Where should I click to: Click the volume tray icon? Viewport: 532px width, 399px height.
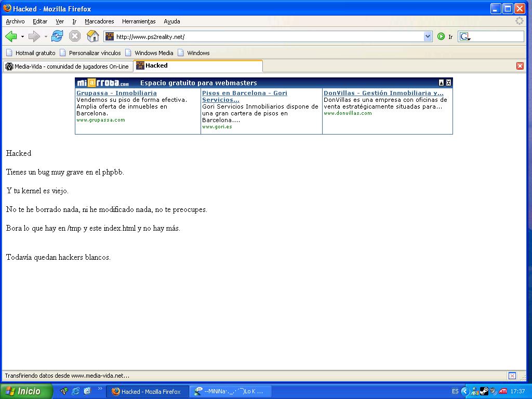click(x=493, y=392)
